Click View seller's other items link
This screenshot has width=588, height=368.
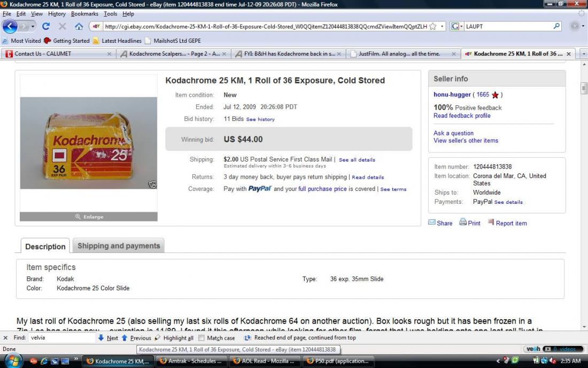[466, 140]
